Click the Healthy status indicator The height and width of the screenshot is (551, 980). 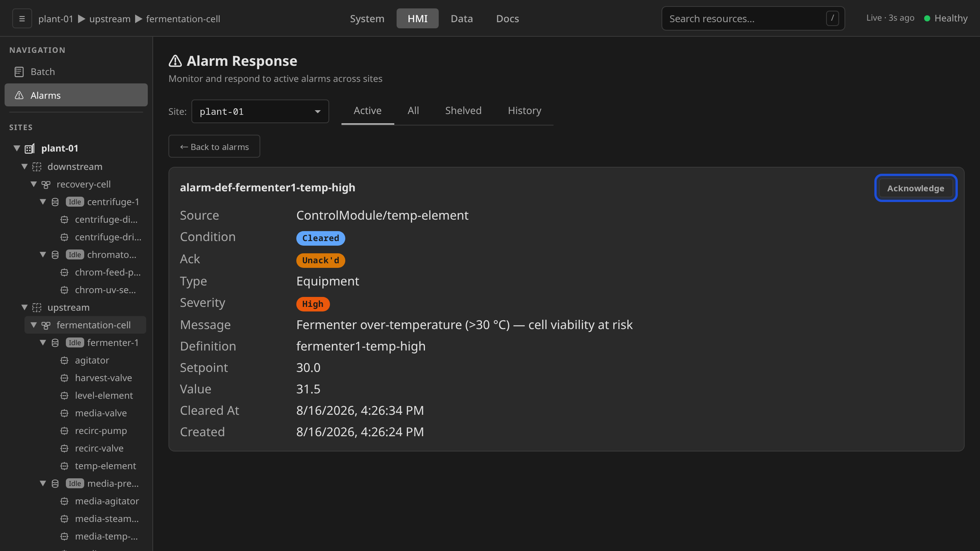coord(946,18)
